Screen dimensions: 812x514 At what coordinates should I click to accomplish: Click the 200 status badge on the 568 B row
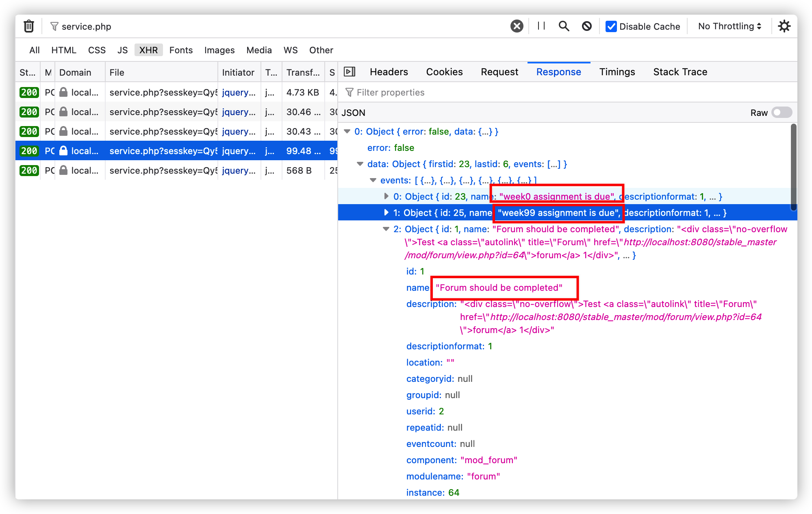coord(29,170)
